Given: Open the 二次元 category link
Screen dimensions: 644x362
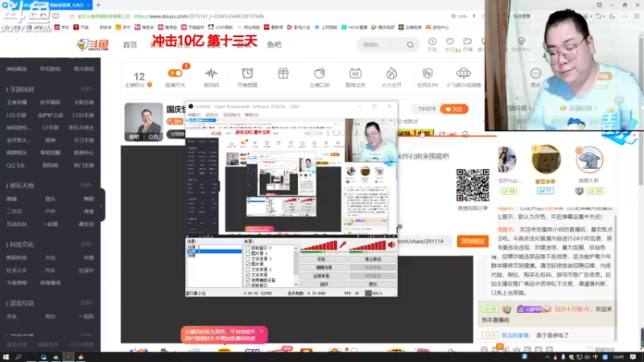Looking at the screenshot, I should (x=14, y=212).
